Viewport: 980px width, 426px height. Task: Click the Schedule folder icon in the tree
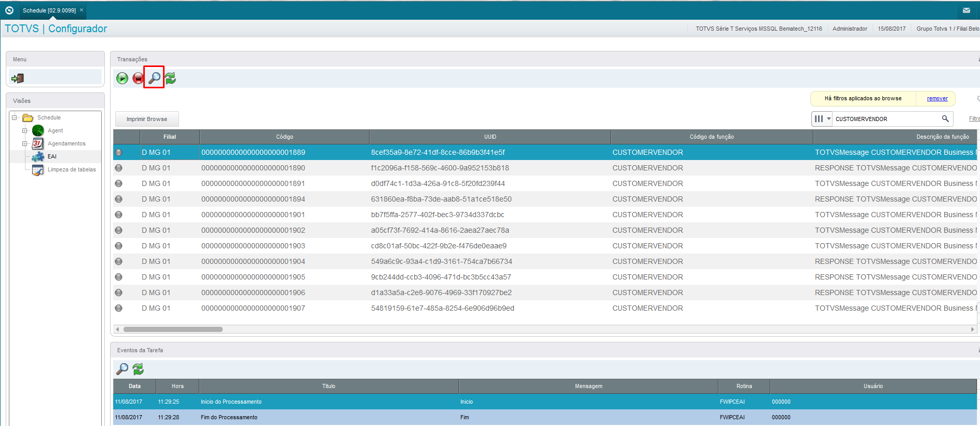coord(28,118)
